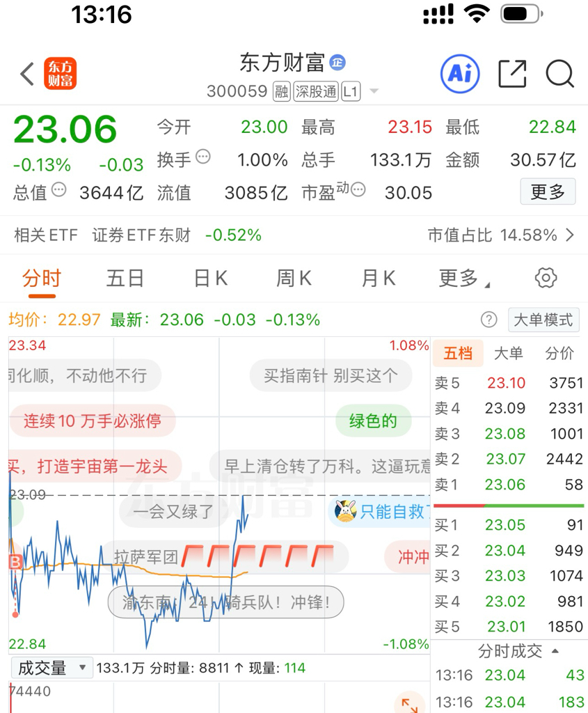Tap the 买4 price 23.02
The image size is (588, 713).
tap(504, 602)
